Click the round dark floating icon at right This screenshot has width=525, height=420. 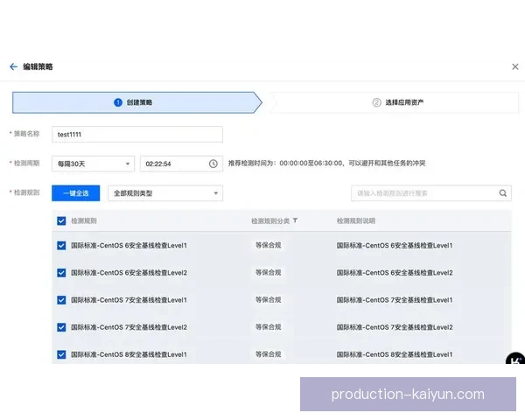(515, 358)
